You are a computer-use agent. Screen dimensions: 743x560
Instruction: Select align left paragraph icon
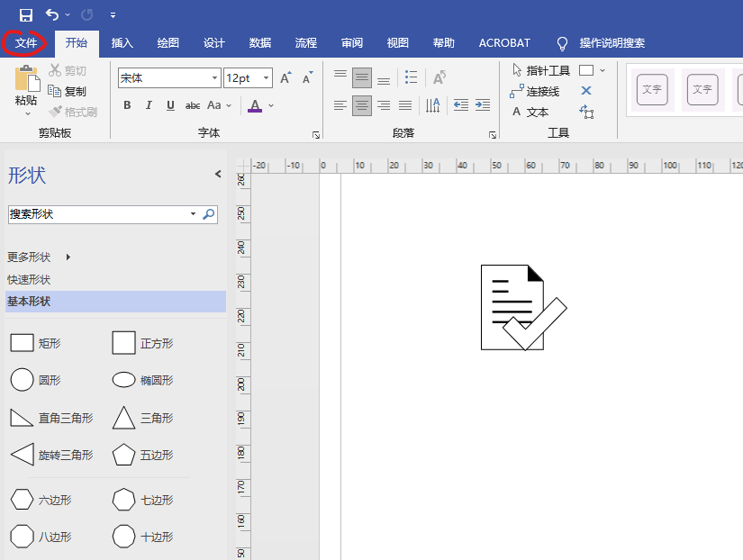pos(340,105)
